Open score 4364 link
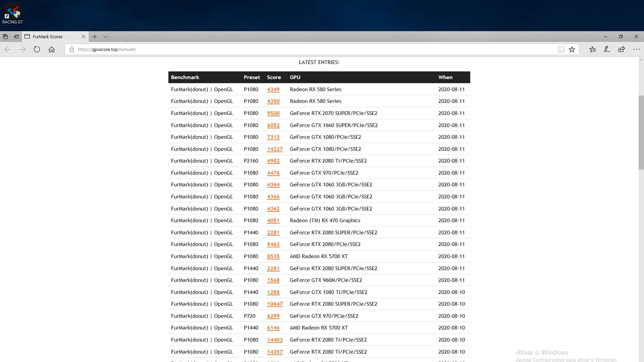The image size is (644, 362). pos(273,185)
